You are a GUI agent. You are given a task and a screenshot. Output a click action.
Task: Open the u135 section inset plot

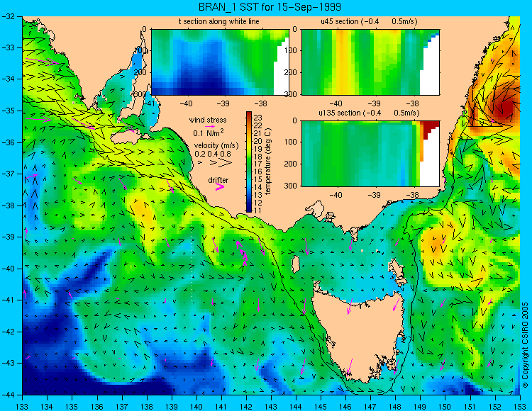[370, 154]
